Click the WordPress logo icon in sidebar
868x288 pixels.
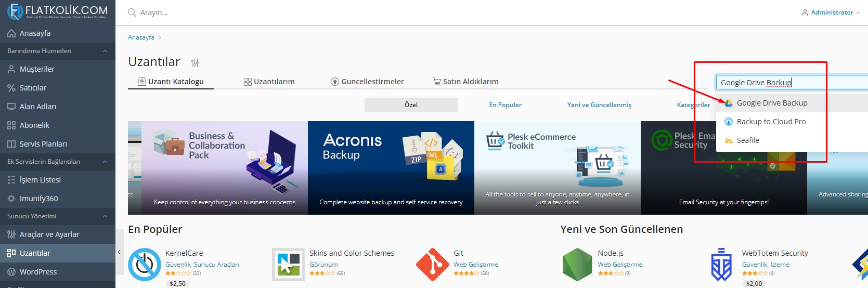[11, 272]
